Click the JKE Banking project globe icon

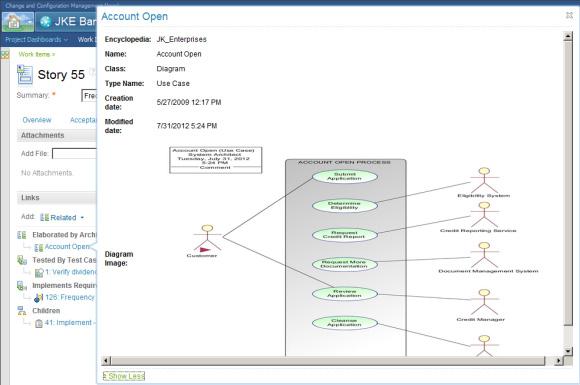pos(45,22)
